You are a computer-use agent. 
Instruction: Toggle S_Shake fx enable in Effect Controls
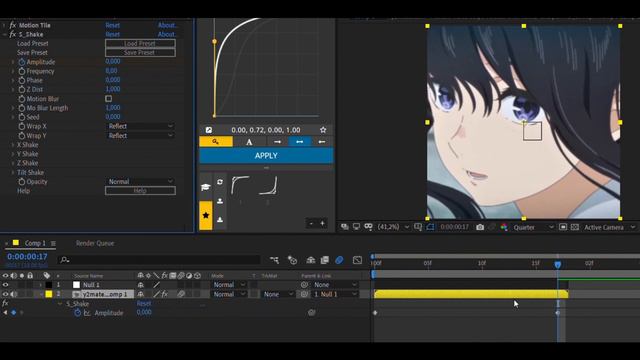coord(12,34)
